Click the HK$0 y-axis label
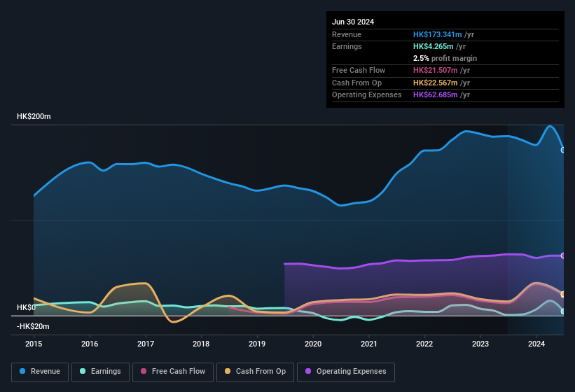575x392 pixels. [27, 307]
